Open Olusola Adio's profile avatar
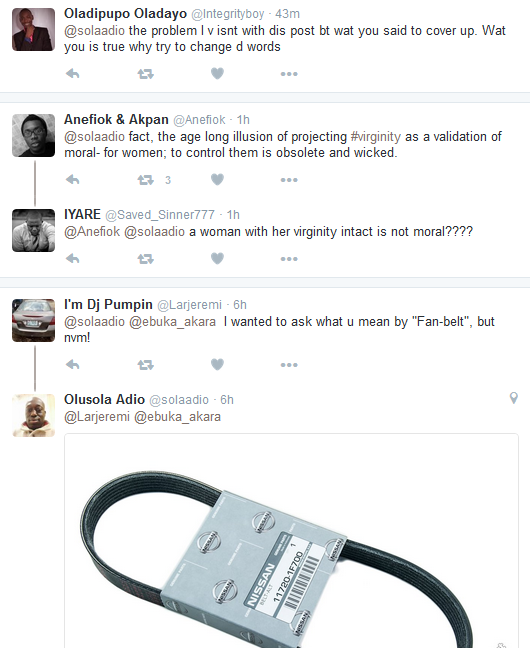 click(x=33, y=415)
